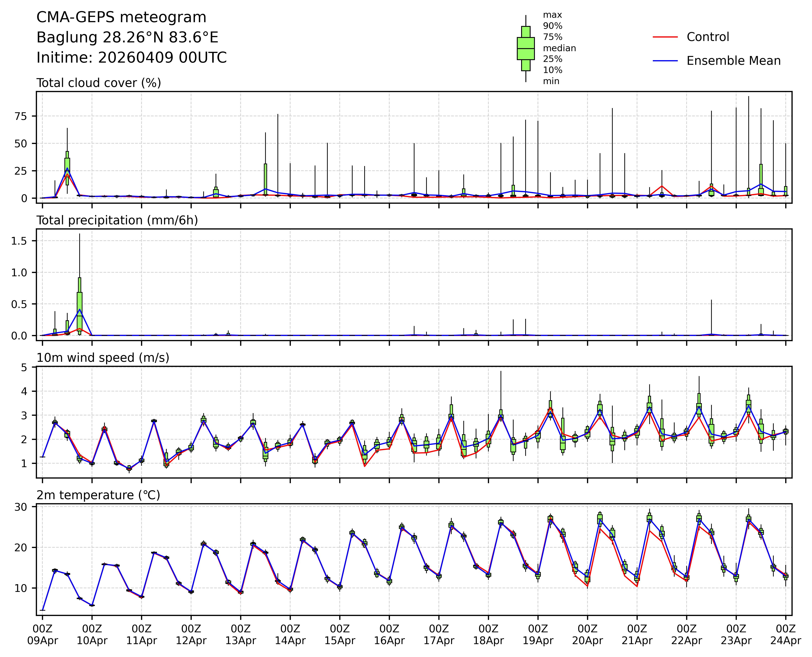The width and height of the screenshot is (812, 657).
Task: Click the 'CMA-GEPS meteogram' title text
Action: pyautogui.click(x=121, y=17)
